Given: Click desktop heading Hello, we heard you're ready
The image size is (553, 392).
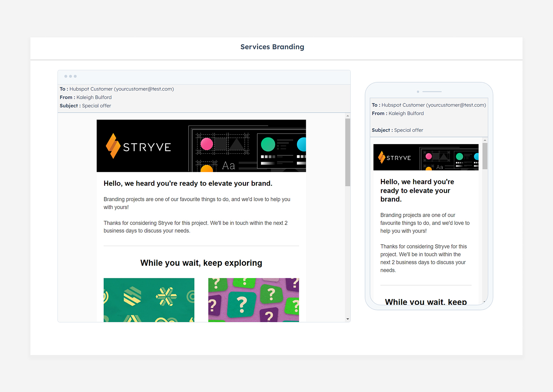Looking at the screenshot, I should 188,184.
